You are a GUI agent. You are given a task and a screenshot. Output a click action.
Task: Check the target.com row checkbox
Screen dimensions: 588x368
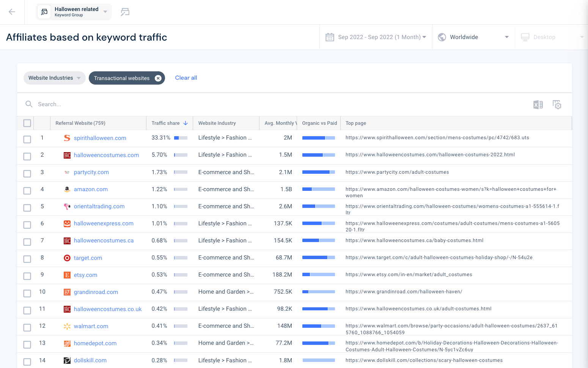click(27, 259)
